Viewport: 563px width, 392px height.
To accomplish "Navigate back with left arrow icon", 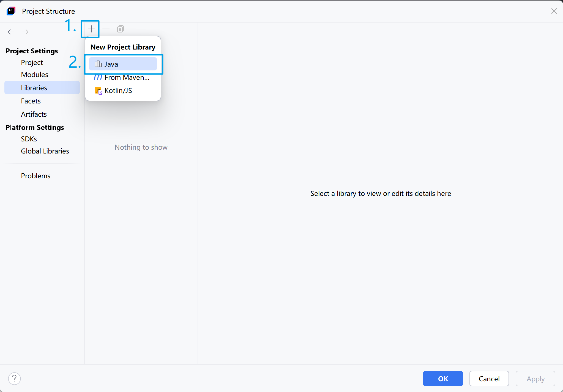I will point(11,32).
